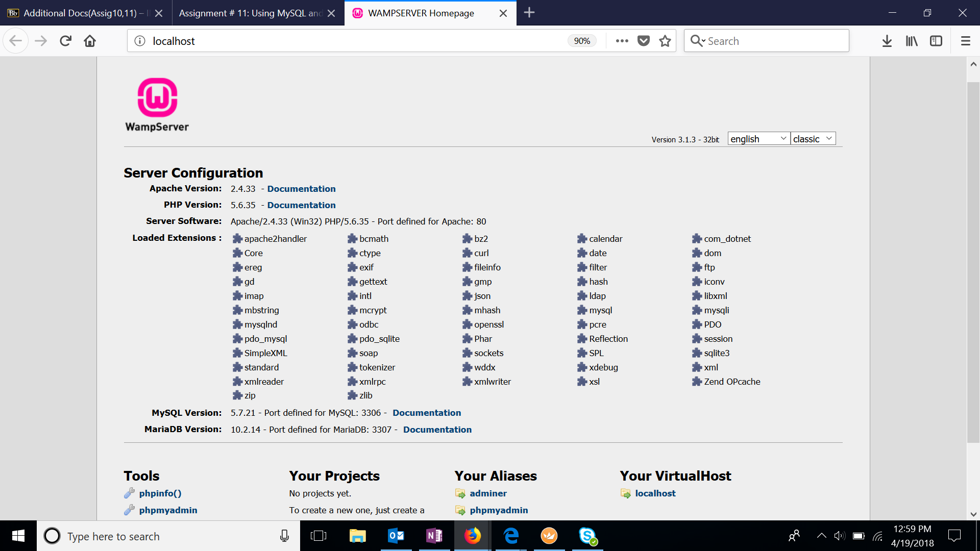
Task: Go back to the previous page
Action: pos(15,41)
